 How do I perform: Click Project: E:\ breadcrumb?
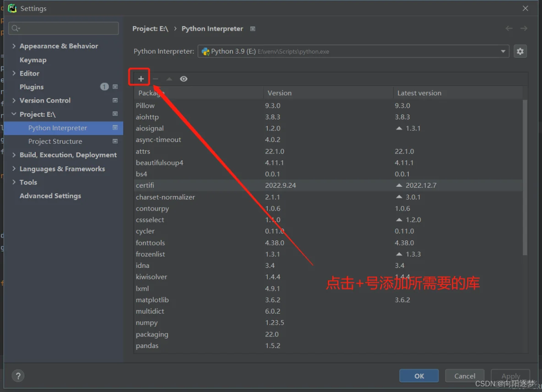point(150,29)
